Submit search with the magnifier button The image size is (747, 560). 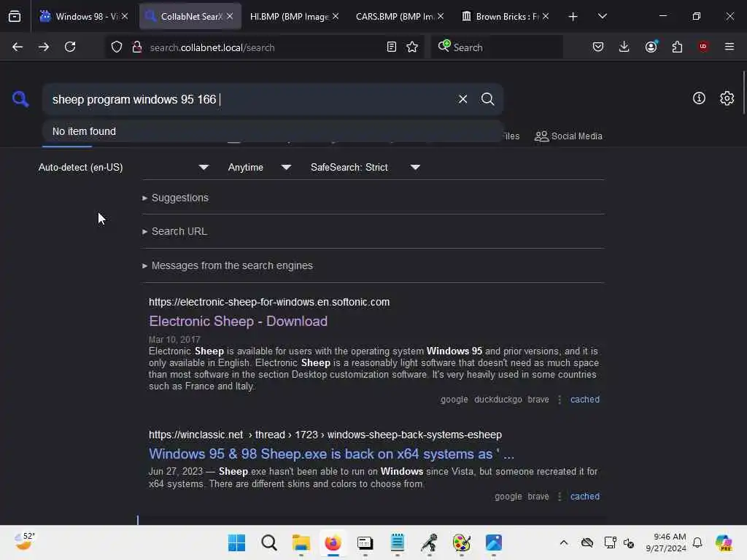(487, 99)
